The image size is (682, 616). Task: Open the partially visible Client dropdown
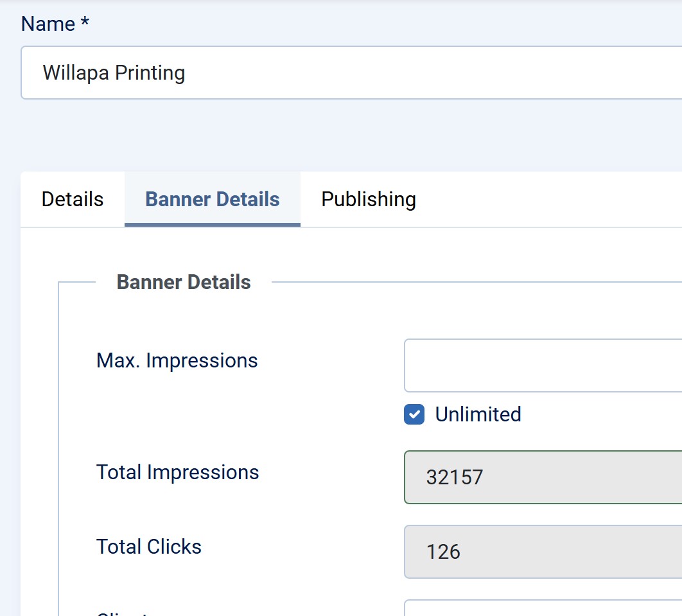543,609
